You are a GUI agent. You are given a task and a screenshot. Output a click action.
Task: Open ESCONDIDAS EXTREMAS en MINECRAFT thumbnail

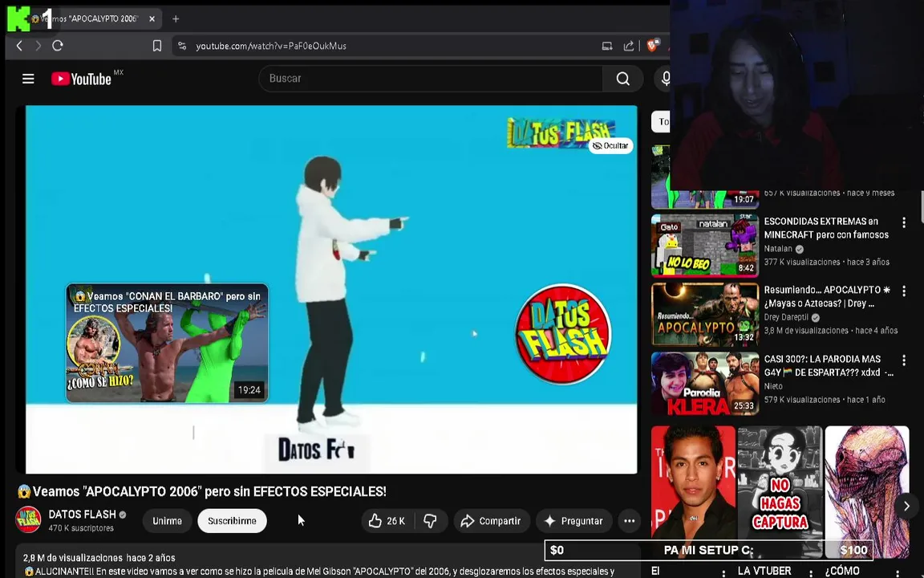705,246
